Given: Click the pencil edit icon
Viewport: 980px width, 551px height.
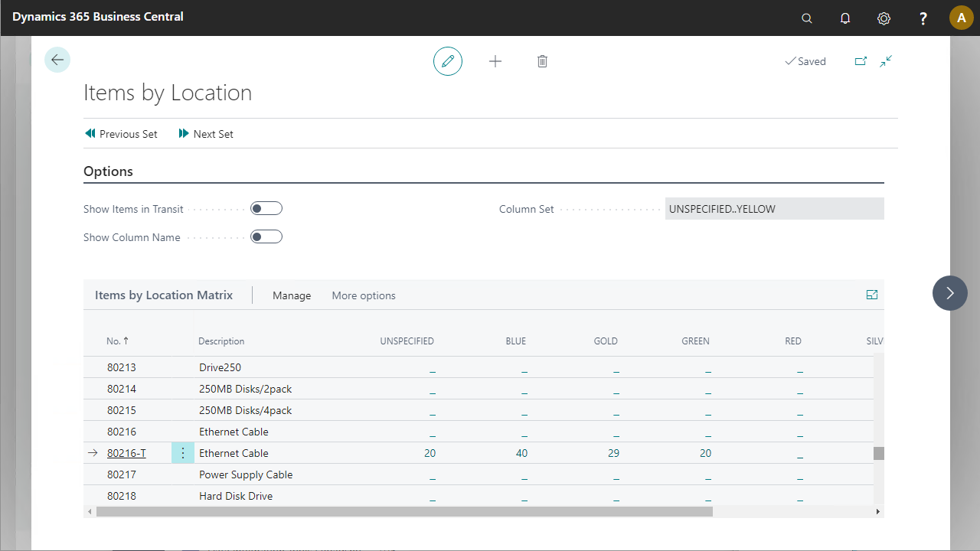Looking at the screenshot, I should pyautogui.click(x=448, y=61).
